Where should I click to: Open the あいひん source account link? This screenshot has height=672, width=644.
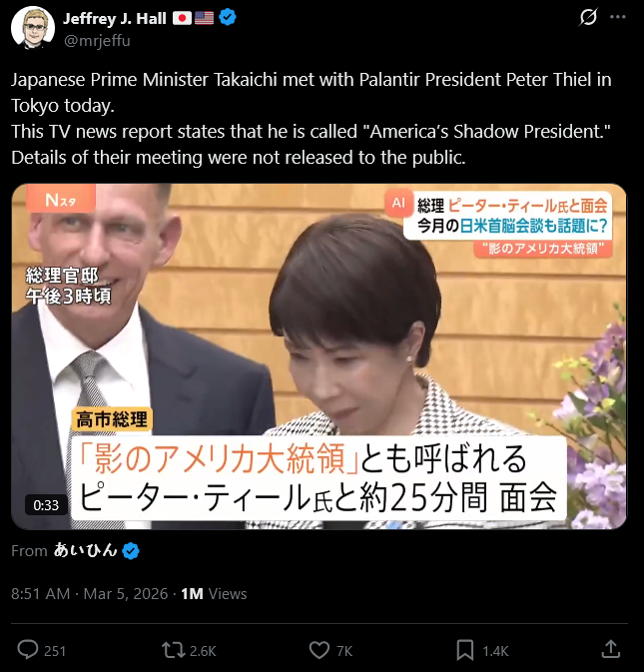pos(85,551)
